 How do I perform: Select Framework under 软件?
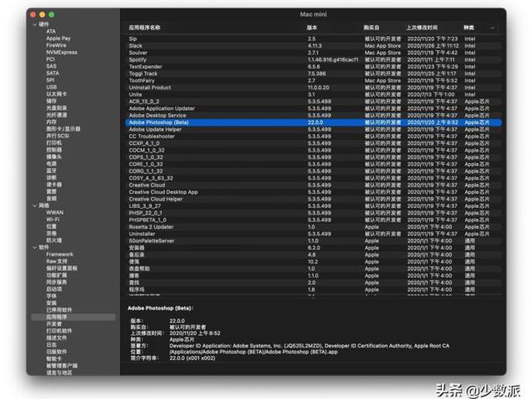[x=59, y=254]
